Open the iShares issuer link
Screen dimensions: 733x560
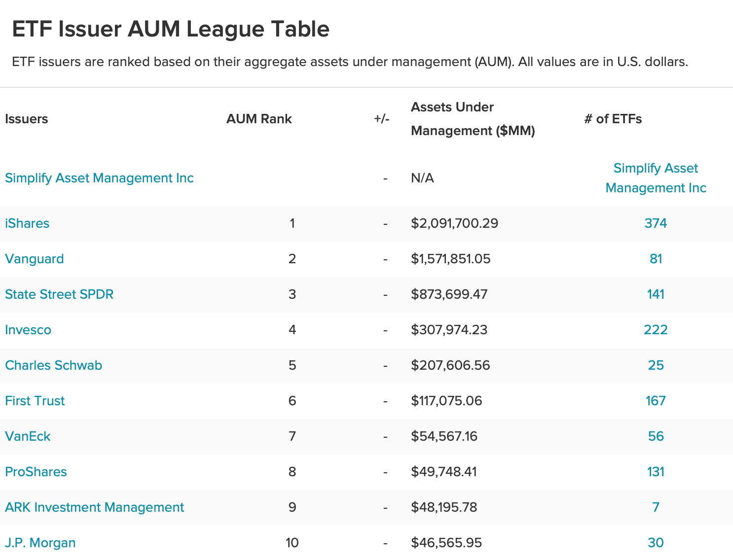(27, 223)
